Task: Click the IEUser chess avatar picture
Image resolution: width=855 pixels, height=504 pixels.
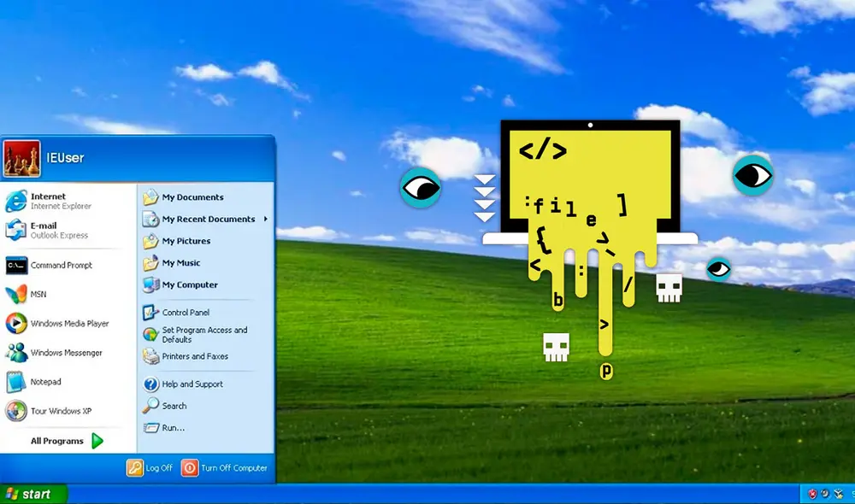Action: (21, 158)
